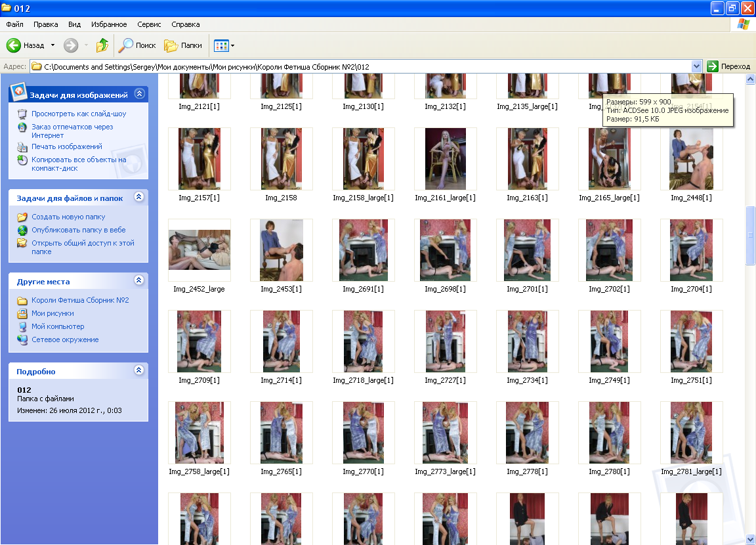
Task: Click file name Img_2718_large[1]
Action: pyautogui.click(x=363, y=380)
